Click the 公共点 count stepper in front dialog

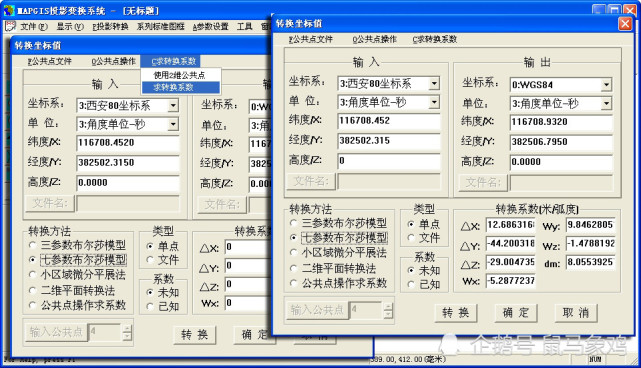point(388,311)
